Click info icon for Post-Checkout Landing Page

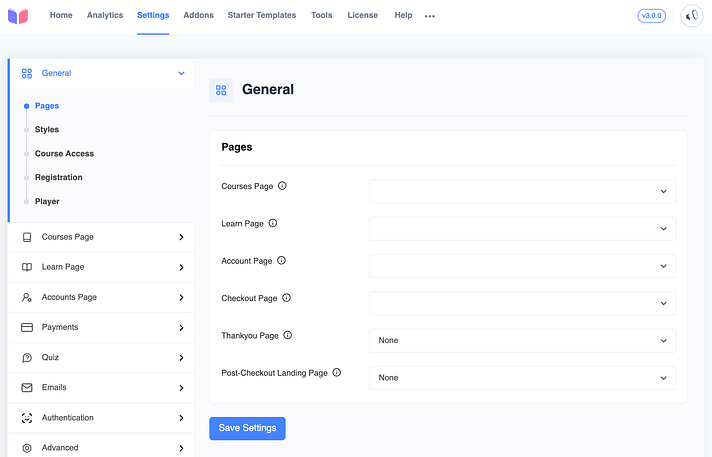[x=337, y=373]
